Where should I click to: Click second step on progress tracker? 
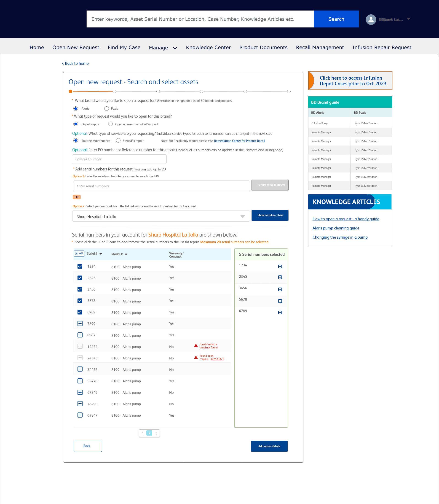[x=114, y=92]
